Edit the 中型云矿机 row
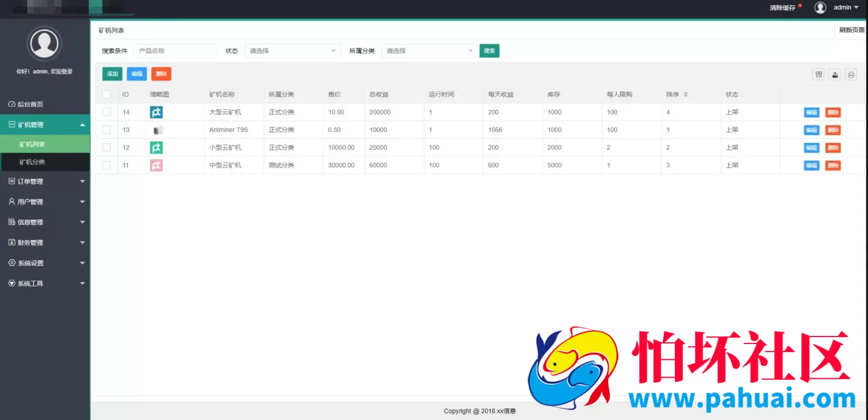 812,166
